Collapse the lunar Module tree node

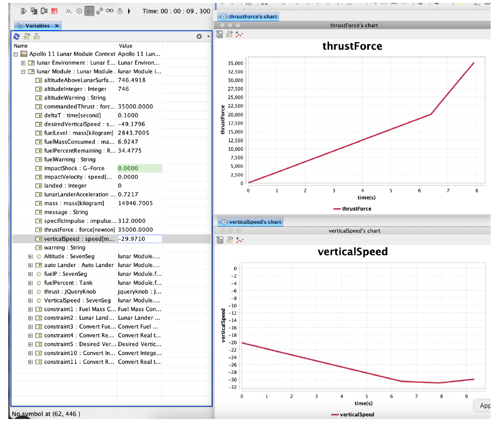[x=23, y=72]
